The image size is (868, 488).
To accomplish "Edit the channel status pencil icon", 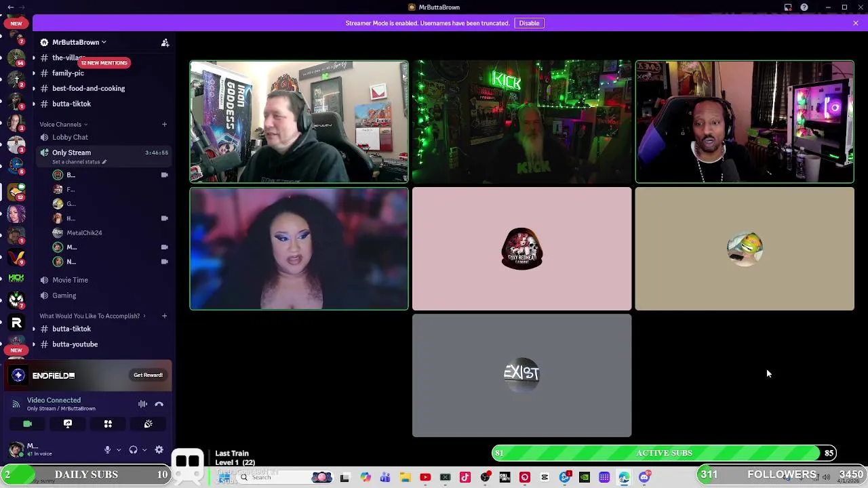I will [x=104, y=162].
